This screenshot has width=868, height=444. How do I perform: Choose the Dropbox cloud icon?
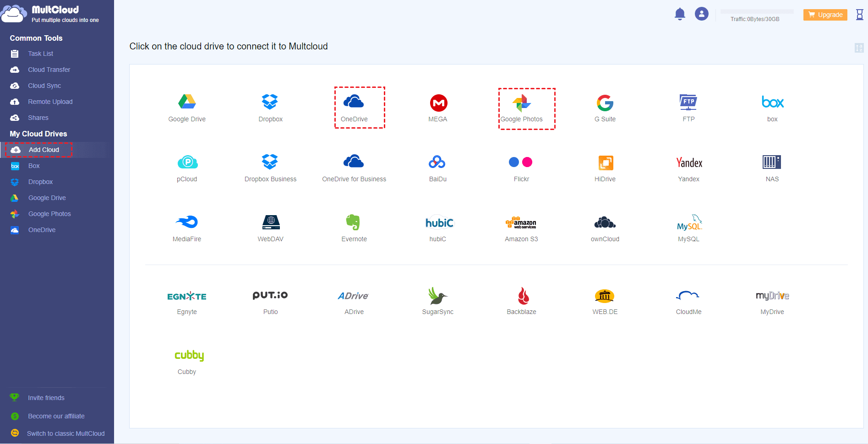(x=270, y=102)
